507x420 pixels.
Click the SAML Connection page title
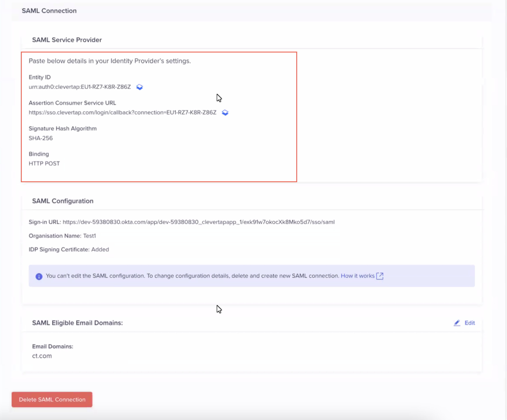49,11
